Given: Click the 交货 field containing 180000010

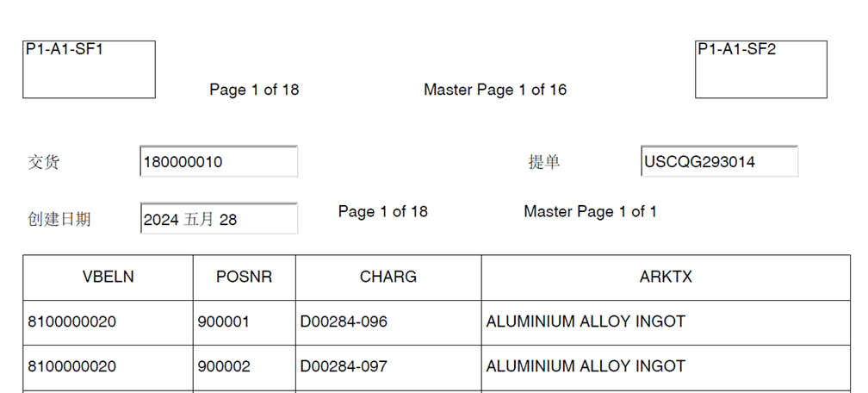Looking at the screenshot, I should (x=219, y=162).
